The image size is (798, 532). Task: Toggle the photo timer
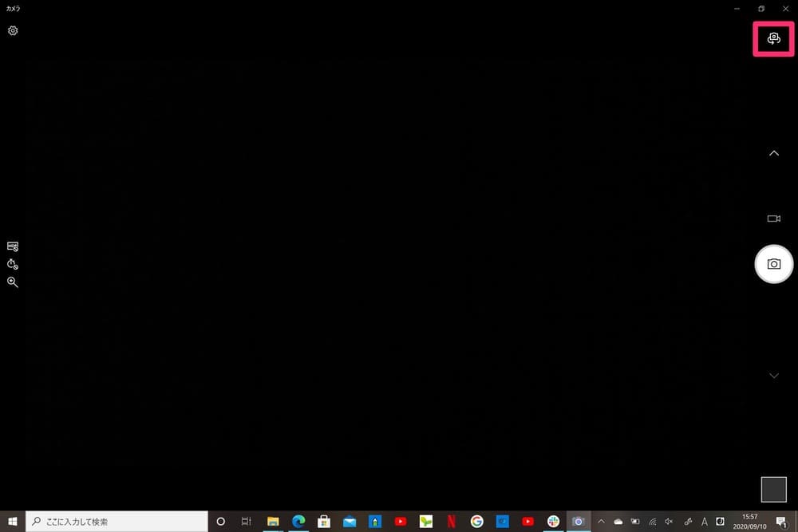click(13, 264)
